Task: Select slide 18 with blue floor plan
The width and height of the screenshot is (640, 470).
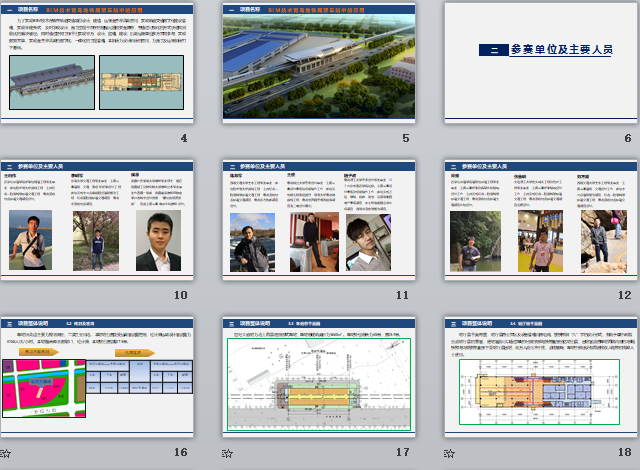Action: 541,376
